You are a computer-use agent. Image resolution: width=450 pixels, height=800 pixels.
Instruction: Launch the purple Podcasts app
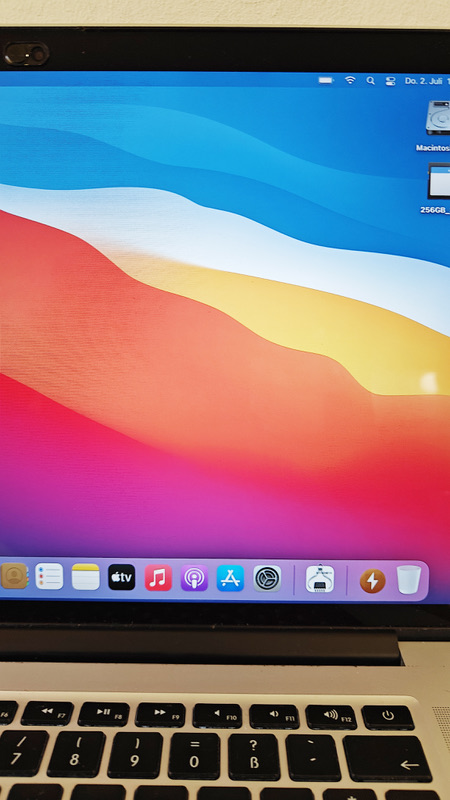(194, 579)
